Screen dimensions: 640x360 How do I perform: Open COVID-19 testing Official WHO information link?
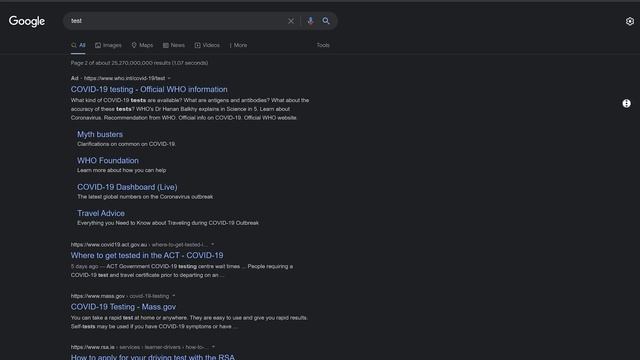coord(149,89)
